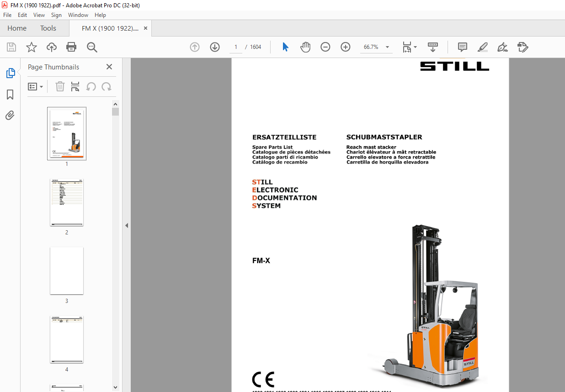This screenshot has width=565, height=392.
Task: Go to the previous page with the up arrow
Action: click(x=195, y=47)
